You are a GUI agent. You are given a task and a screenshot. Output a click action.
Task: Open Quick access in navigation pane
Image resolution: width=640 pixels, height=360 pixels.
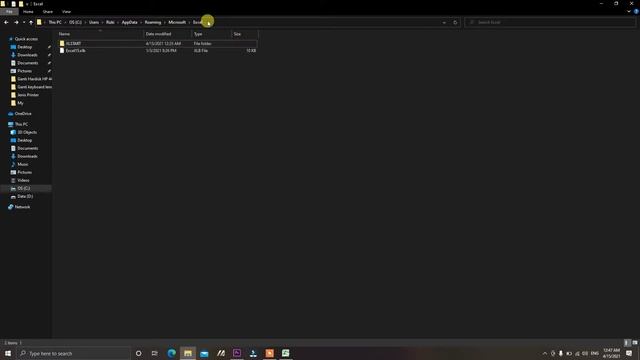click(x=26, y=39)
